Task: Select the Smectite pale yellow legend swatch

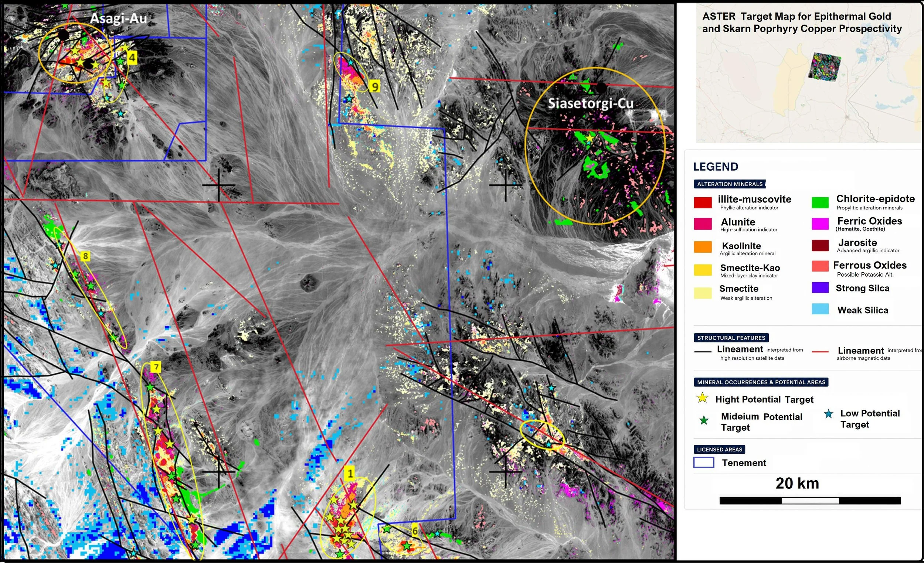Action: click(703, 293)
